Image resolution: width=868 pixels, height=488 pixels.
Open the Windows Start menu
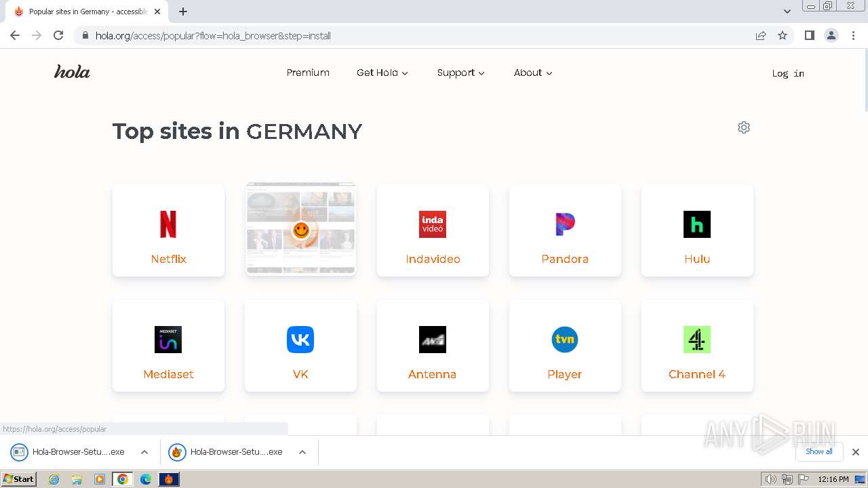pos(19,479)
